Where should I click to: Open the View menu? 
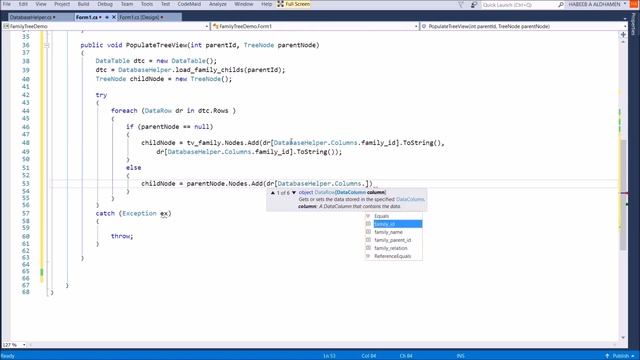pyautogui.click(x=41, y=4)
